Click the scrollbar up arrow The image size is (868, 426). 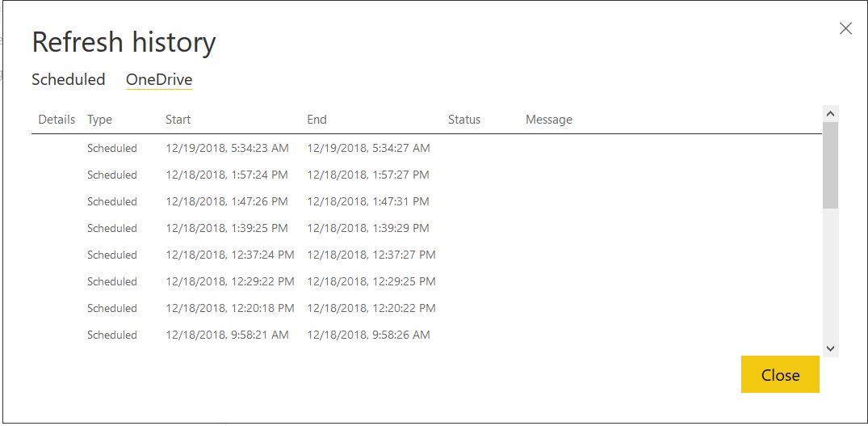pyautogui.click(x=830, y=114)
